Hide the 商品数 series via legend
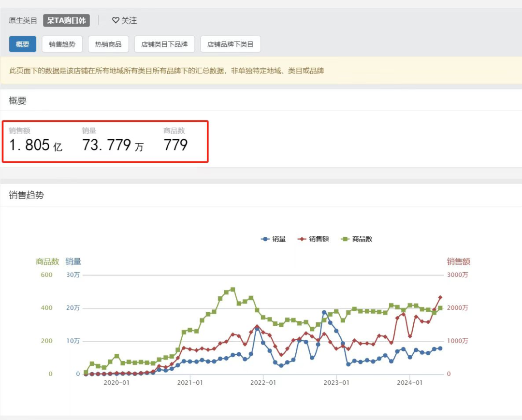 pos(357,239)
